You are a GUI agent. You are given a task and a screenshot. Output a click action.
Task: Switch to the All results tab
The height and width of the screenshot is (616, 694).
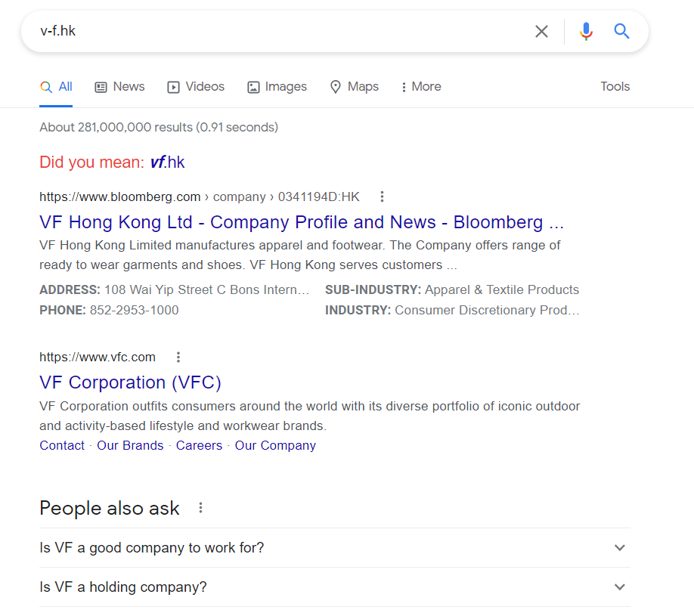coord(56,87)
